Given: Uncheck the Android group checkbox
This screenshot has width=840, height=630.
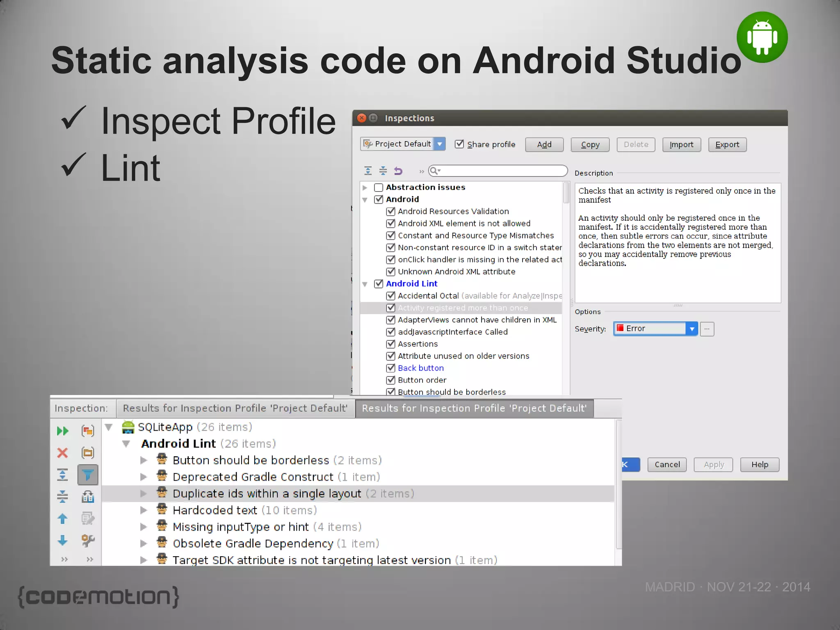Looking at the screenshot, I should [379, 199].
